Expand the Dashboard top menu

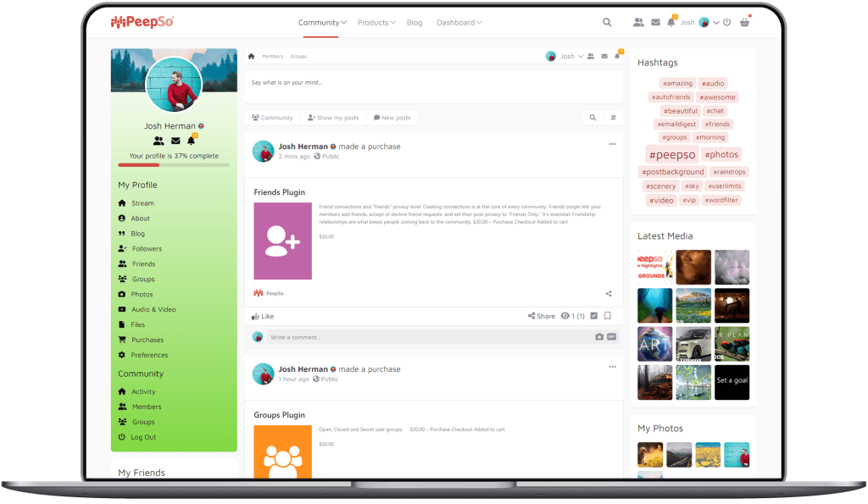[459, 23]
